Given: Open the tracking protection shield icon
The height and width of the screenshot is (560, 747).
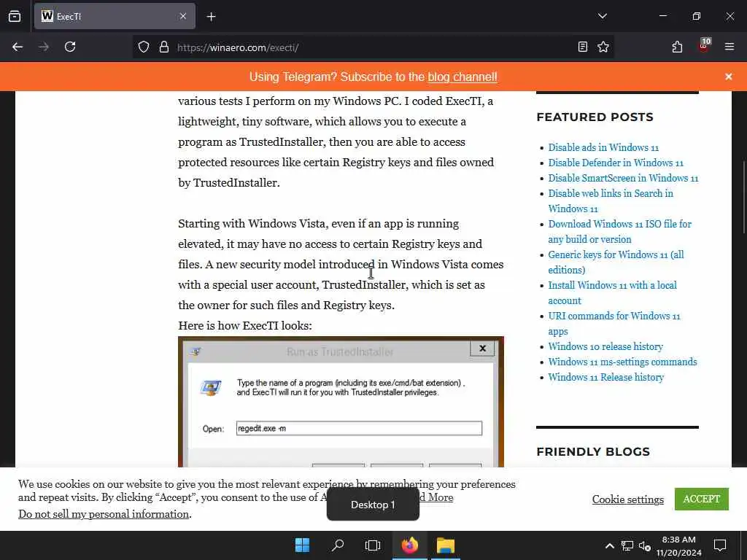Looking at the screenshot, I should [x=144, y=47].
